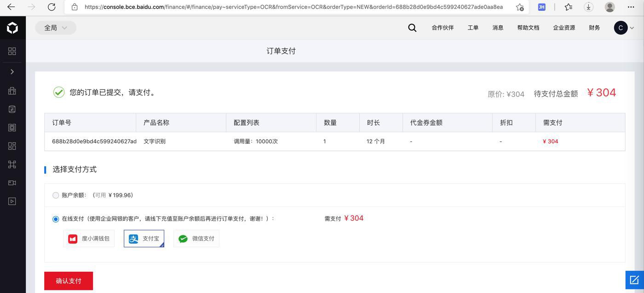Click the browser refresh icon
The width and height of the screenshot is (644, 293).
pos(52,7)
